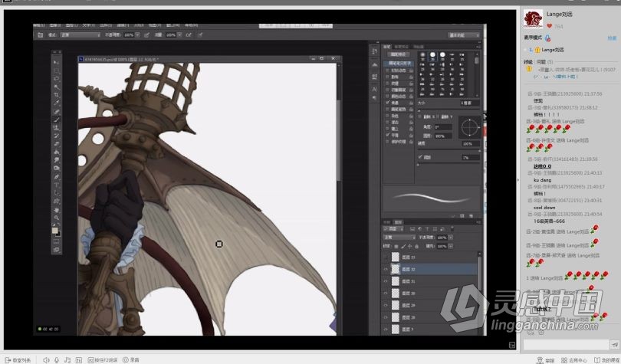The width and height of the screenshot is (621, 364).
Task: Select the Move tool in the toolbox
Action: (56, 62)
